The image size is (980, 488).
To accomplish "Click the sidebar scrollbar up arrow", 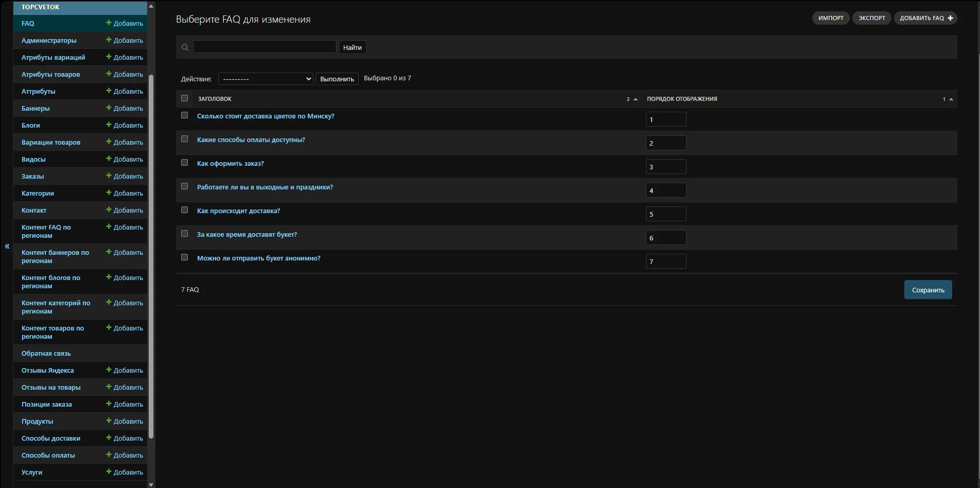I will pyautogui.click(x=151, y=6).
